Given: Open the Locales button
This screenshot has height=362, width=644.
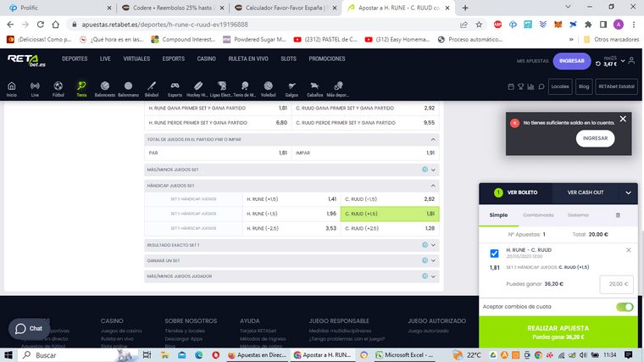Looking at the screenshot, I should coord(560,86).
